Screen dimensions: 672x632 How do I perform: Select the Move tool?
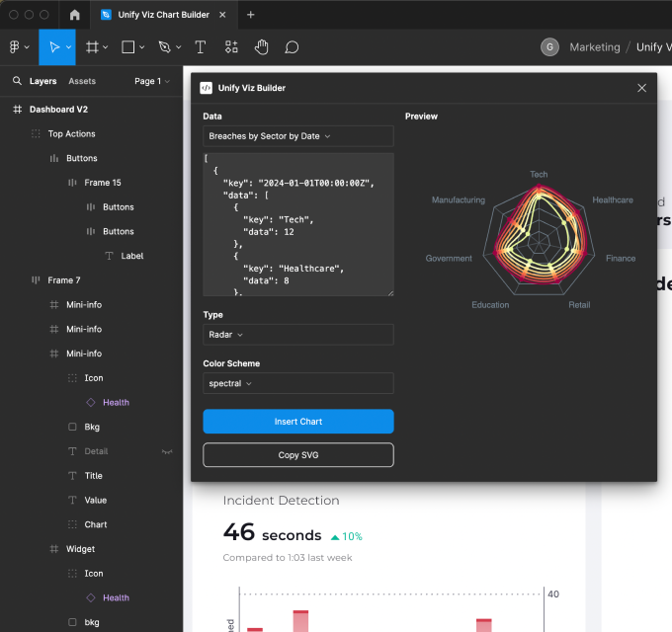[x=54, y=46]
